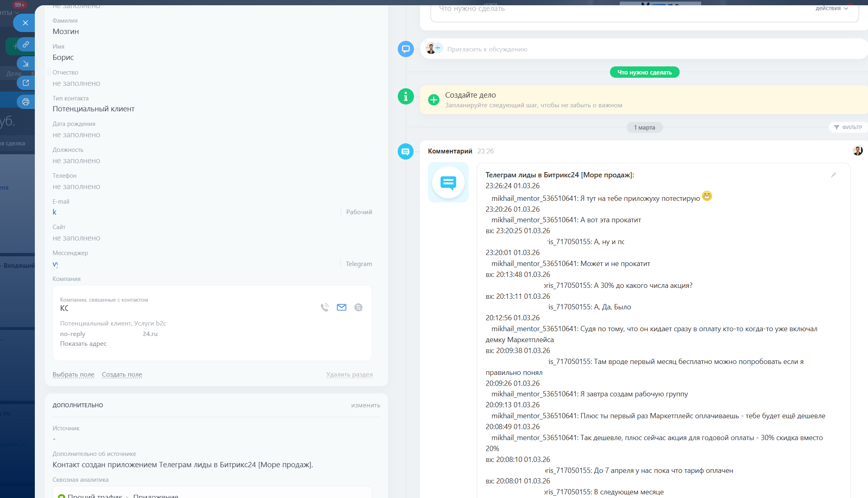Click Удалить раздел link
Viewport: 868px width, 498px height.
349,375
